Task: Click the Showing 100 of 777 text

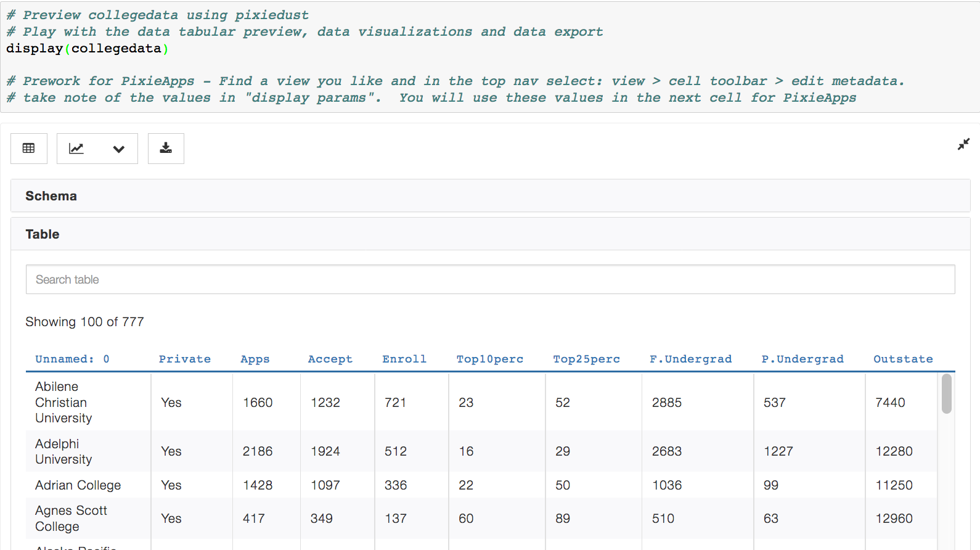Action: [84, 322]
